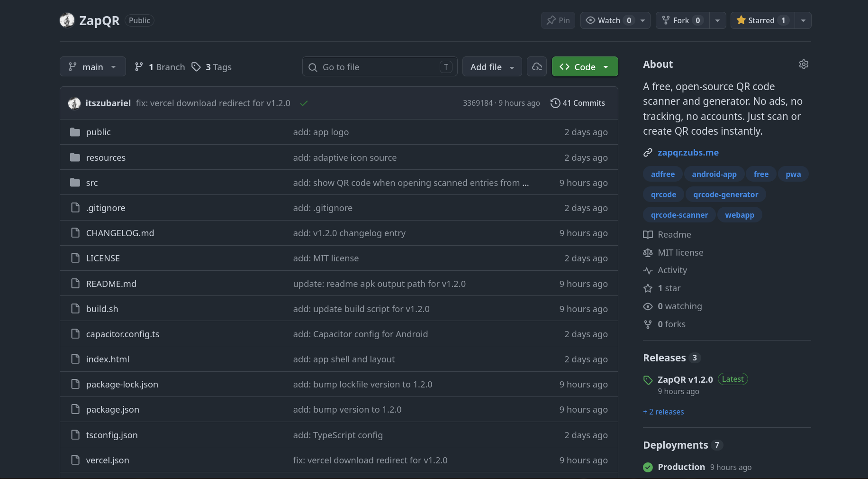Select the android-app topic tag
This screenshot has height=479, width=868.
point(714,174)
